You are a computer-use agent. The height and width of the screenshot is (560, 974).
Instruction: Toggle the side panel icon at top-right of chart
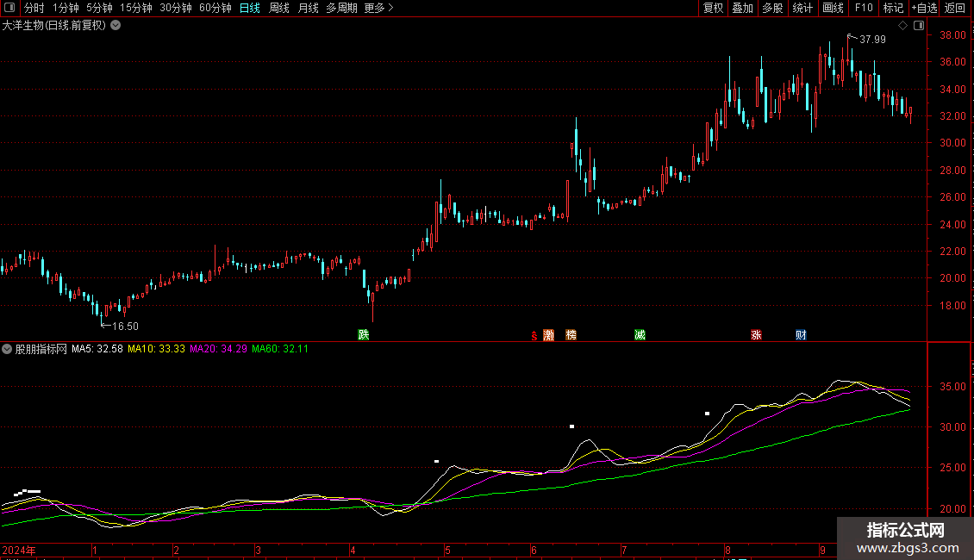tap(918, 26)
